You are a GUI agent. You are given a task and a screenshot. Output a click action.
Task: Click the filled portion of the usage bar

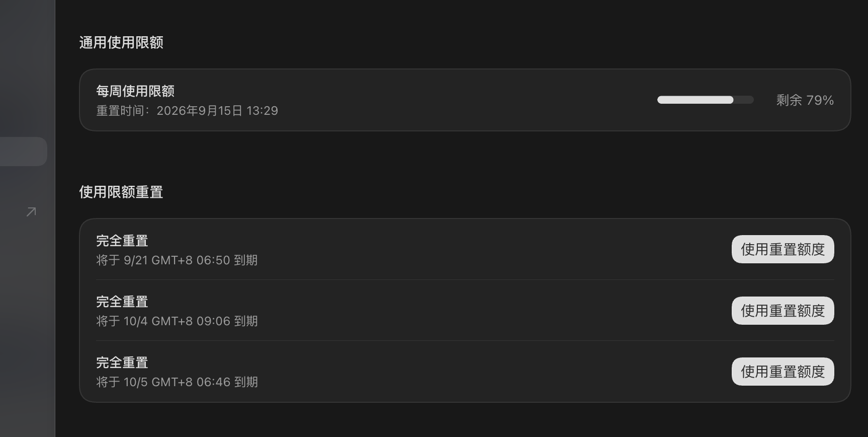(695, 100)
